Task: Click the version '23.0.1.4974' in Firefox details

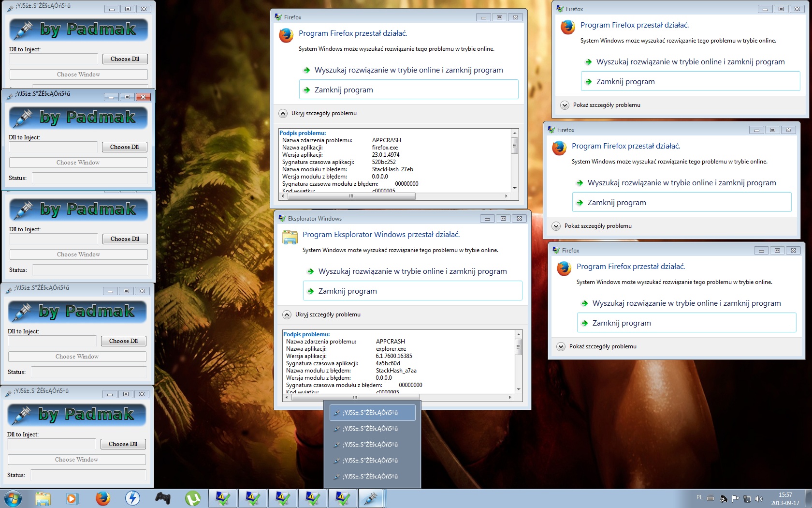Action: pos(386,155)
